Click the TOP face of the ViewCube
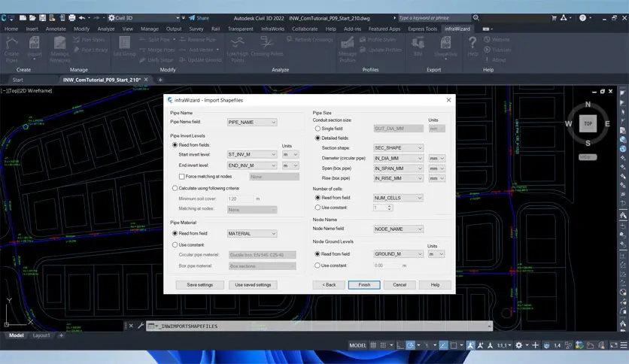The height and width of the screenshot is (364, 629). point(588,124)
